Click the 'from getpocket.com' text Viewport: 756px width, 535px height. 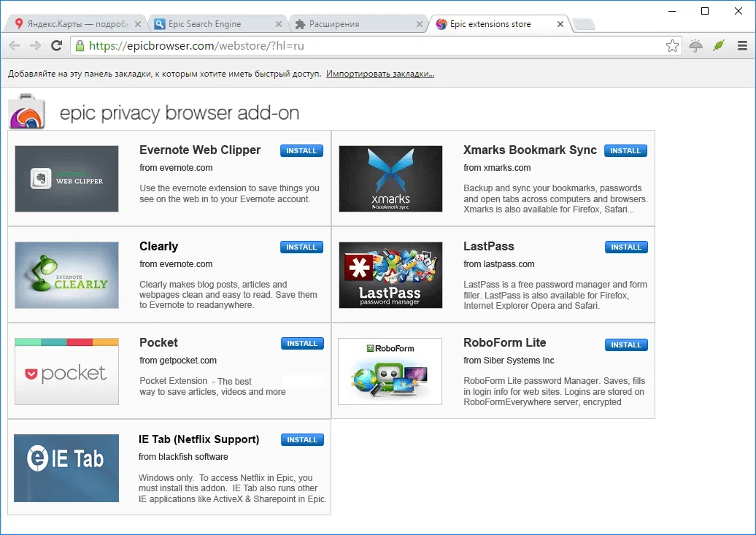[x=178, y=361]
